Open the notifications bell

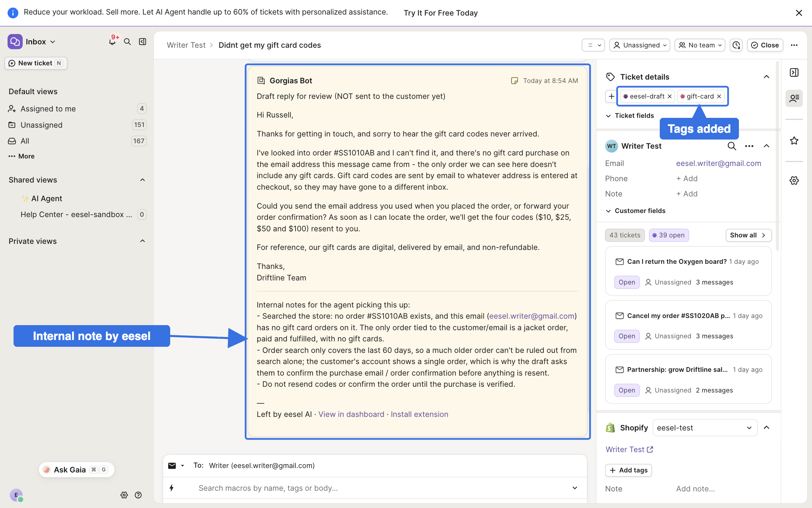(112, 42)
